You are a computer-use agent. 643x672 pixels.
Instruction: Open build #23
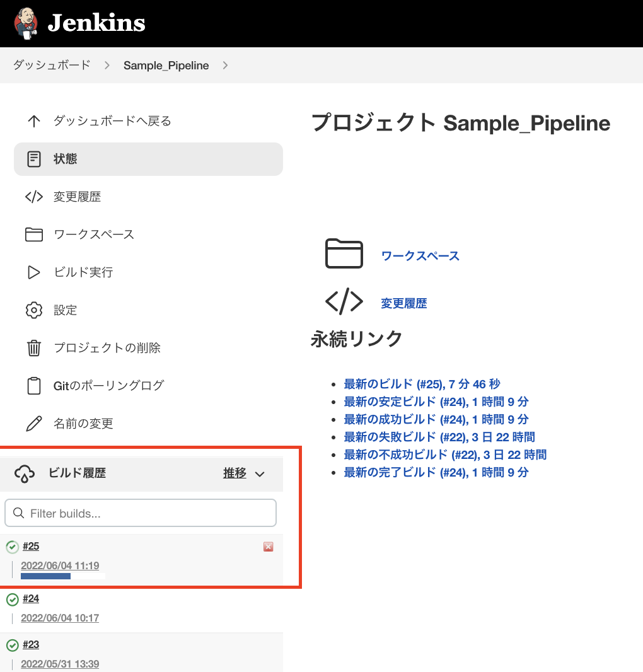click(x=31, y=644)
